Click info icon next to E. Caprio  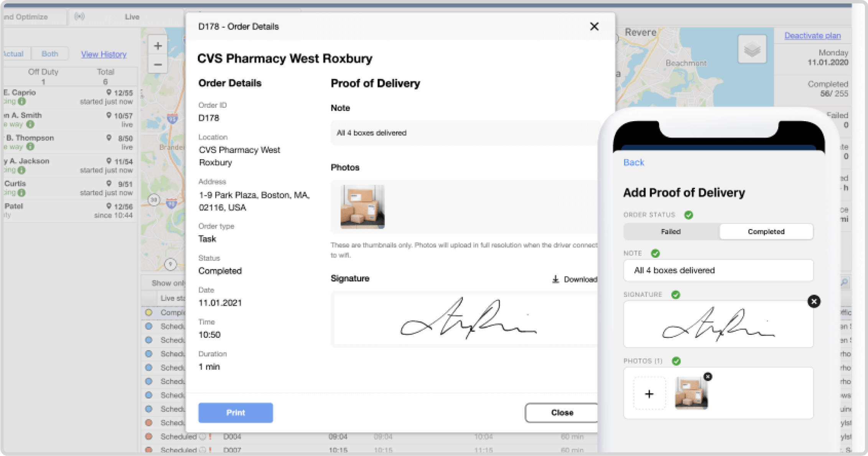tap(22, 101)
